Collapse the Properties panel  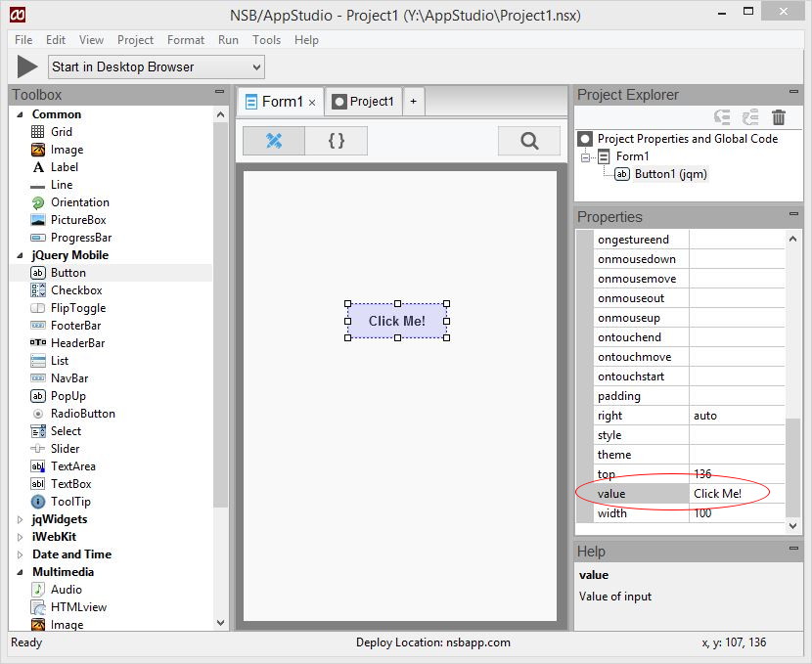pyautogui.click(x=793, y=214)
